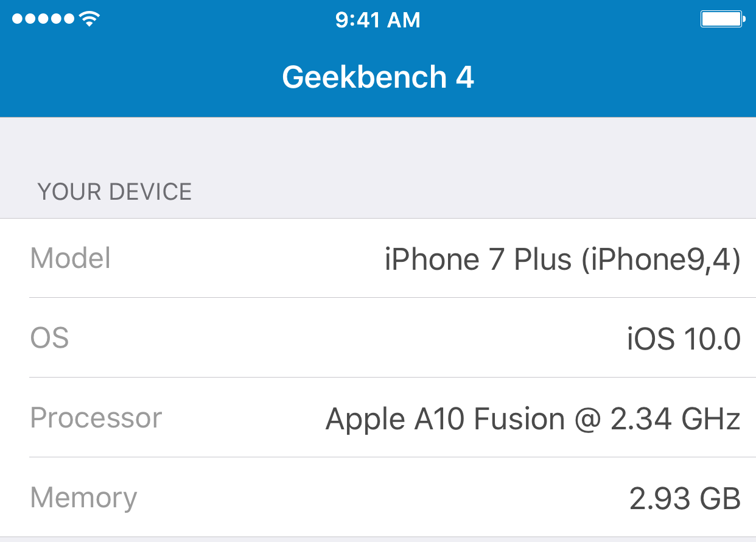Screen dimensions: 756x542
Task: Tap the 2.34 GHz clock speed
Action: [675, 419]
